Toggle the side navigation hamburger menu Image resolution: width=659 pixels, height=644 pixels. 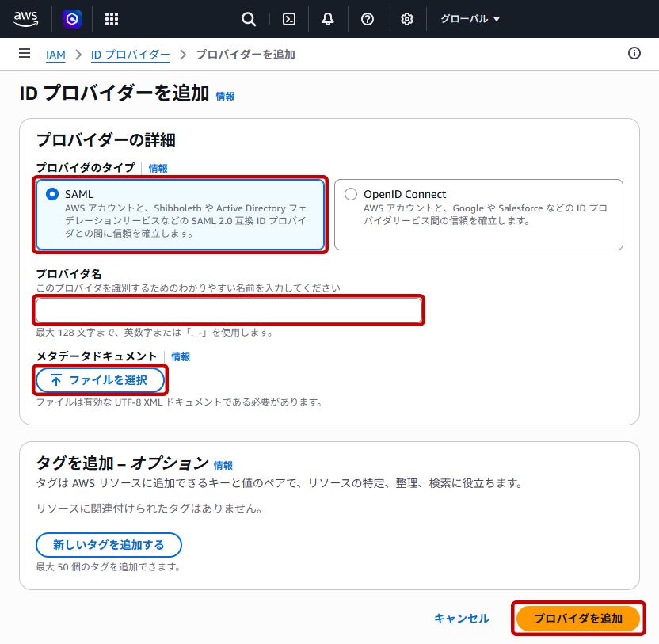(25, 53)
